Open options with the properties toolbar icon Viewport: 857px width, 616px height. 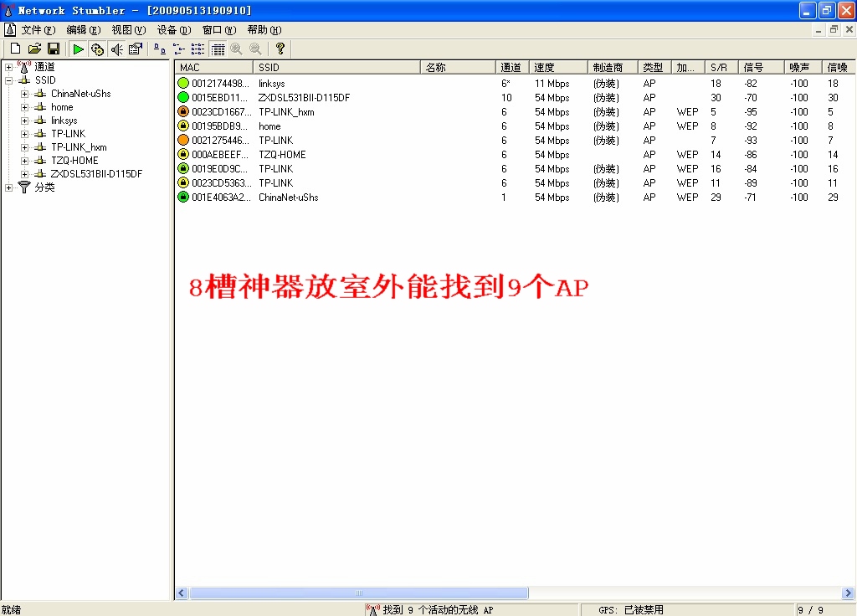tap(136, 49)
